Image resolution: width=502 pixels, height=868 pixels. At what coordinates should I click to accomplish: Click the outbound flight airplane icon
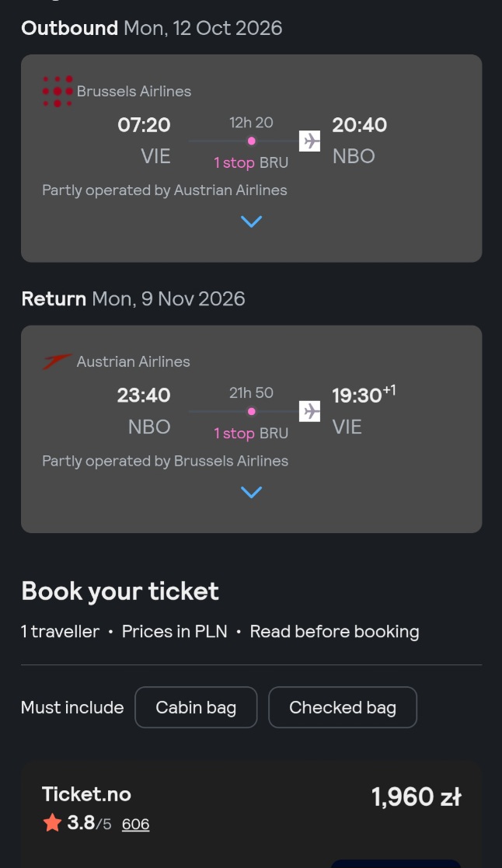[x=310, y=141]
